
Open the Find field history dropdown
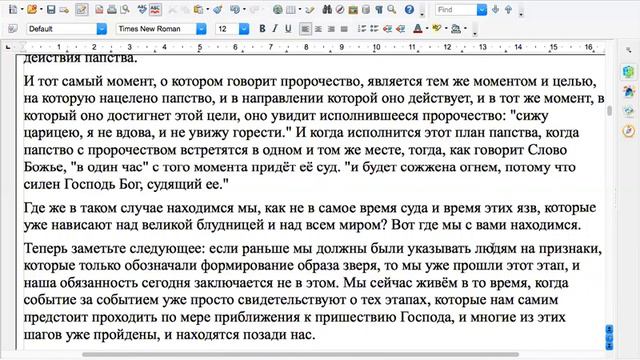482,9
